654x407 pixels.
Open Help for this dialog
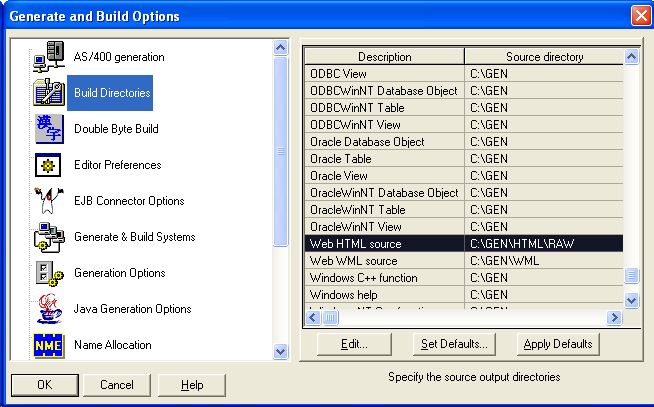192,384
